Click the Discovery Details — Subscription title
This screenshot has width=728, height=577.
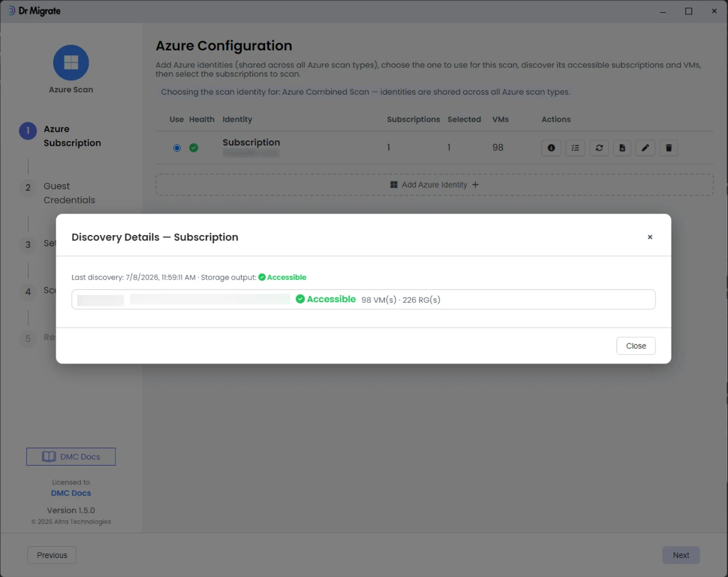click(x=155, y=237)
